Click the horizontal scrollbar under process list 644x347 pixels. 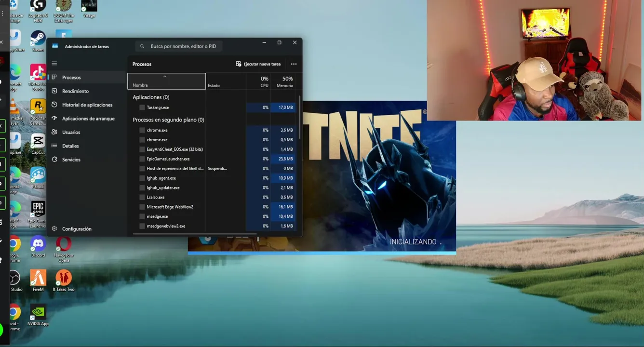pyautogui.click(x=195, y=234)
